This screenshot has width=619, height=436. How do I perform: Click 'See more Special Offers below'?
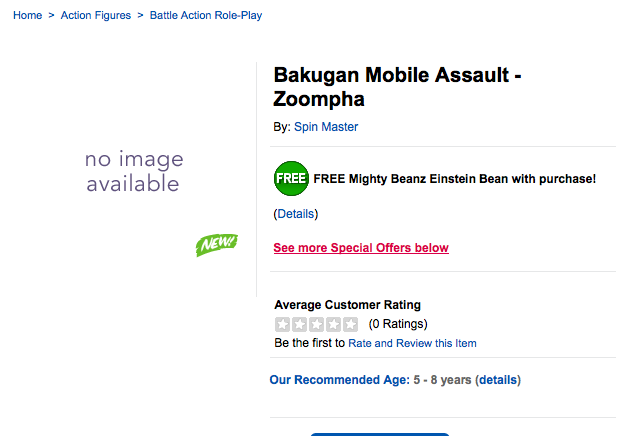pos(361,248)
